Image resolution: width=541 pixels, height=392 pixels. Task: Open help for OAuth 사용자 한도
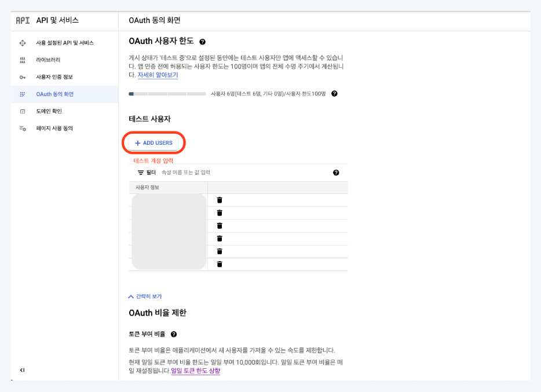click(x=202, y=41)
